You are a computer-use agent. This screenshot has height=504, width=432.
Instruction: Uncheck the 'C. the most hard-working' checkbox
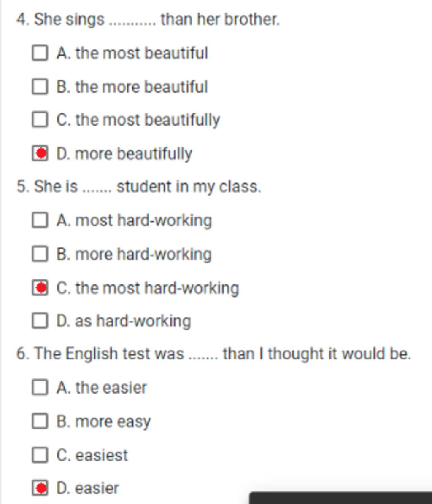point(40,288)
